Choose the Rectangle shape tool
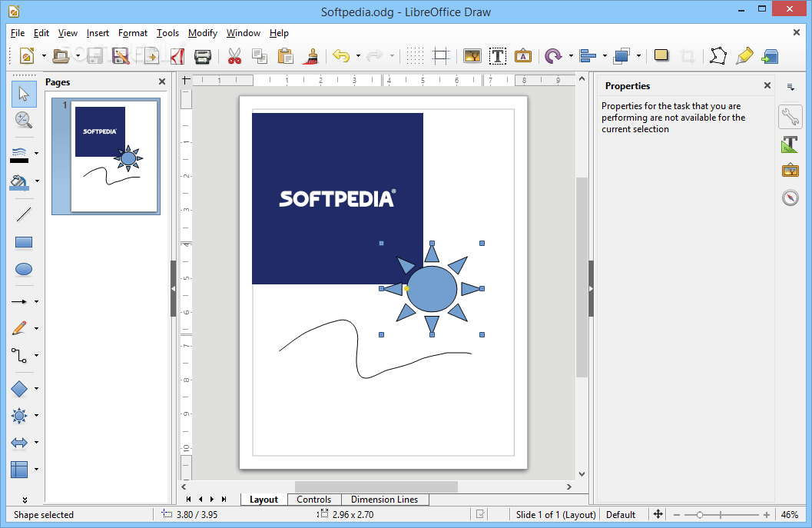812x528 pixels. 24,242
